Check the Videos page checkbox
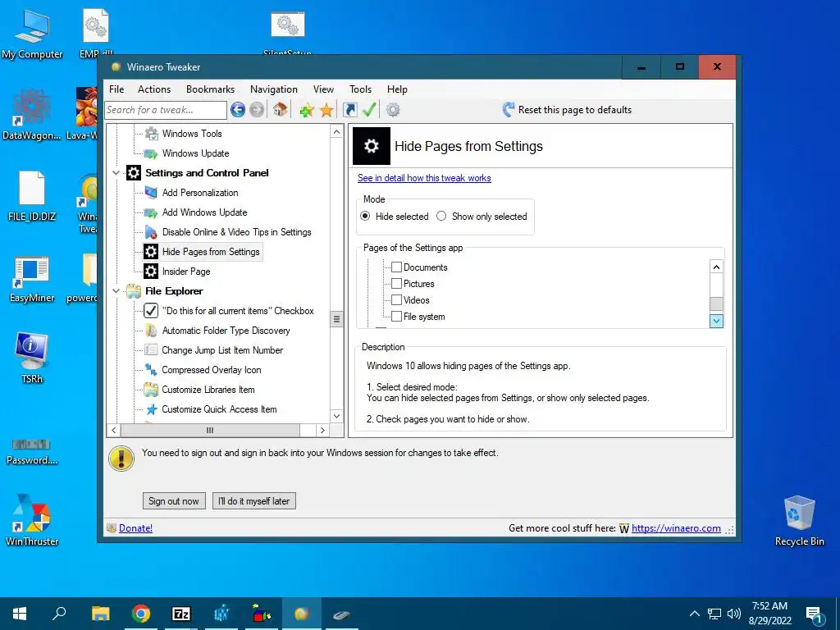The width and height of the screenshot is (840, 630). (x=396, y=300)
